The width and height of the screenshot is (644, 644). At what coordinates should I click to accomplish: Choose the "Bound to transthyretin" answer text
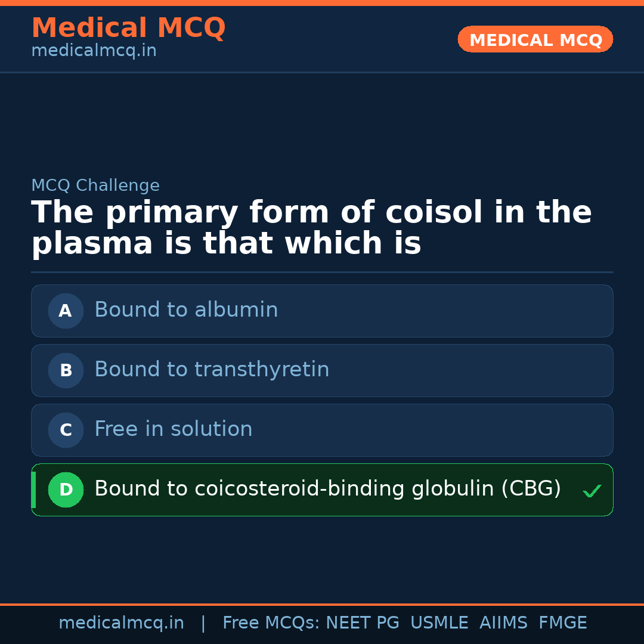pos(212,370)
